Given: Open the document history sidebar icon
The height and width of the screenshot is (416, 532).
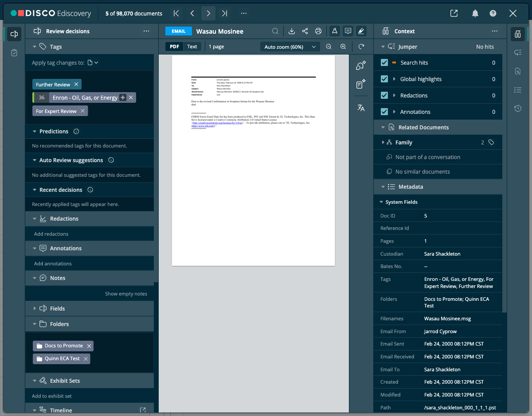Looking at the screenshot, I should pos(517,108).
